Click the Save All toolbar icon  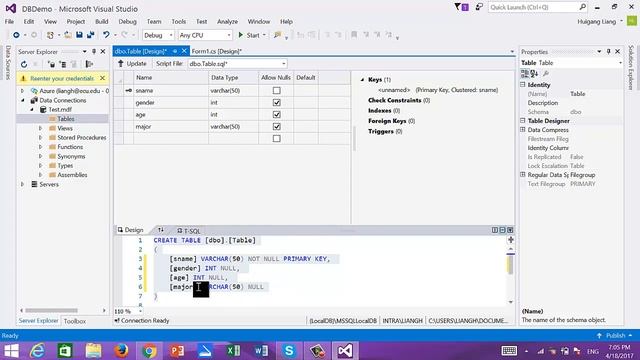(x=90, y=35)
